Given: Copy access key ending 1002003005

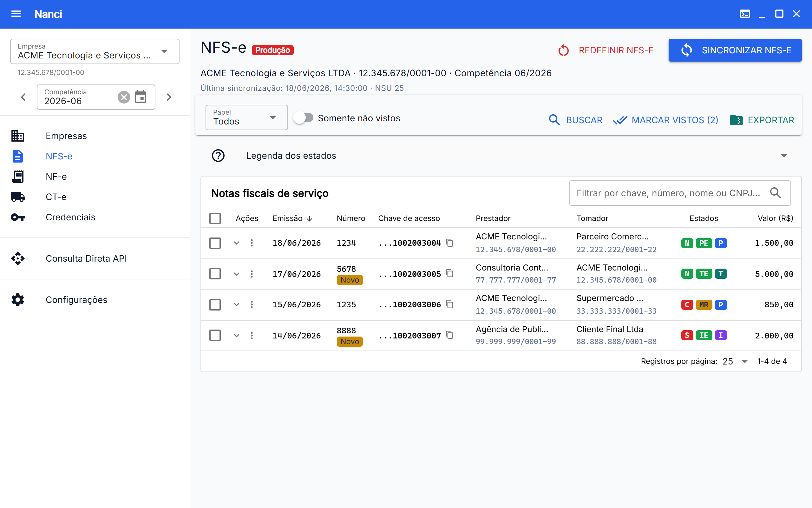Looking at the screenshot, I should click(450, 273).
